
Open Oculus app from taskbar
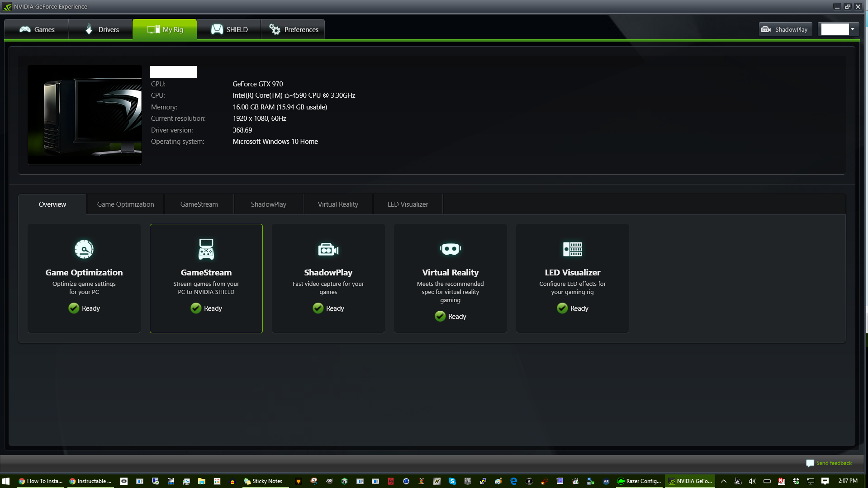[x=124, y=481]
